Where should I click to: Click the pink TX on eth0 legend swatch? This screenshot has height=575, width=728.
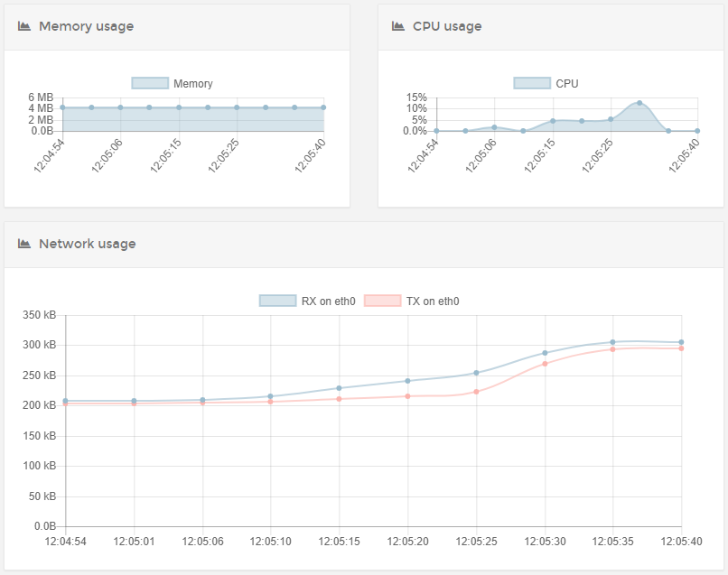pyautogui.click(x=382, y=301)
